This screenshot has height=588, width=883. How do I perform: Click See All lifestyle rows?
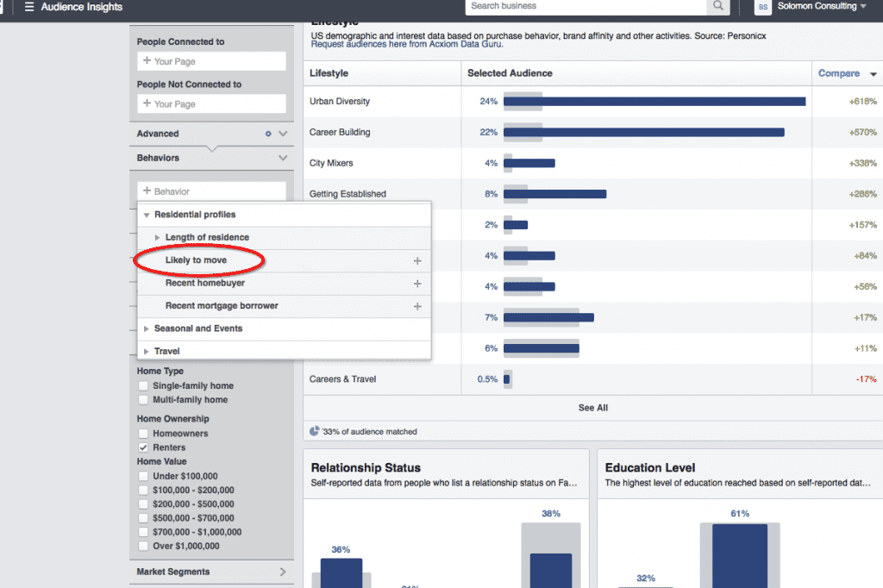[593, 408]
